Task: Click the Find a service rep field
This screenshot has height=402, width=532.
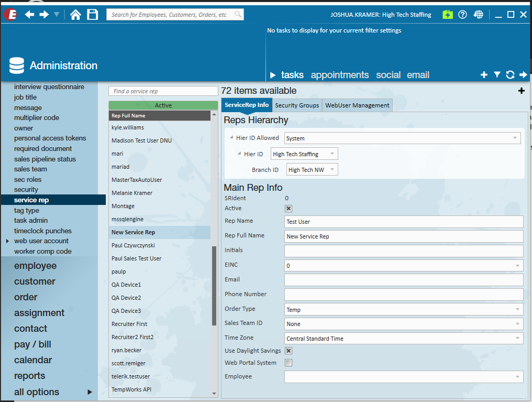Action: click(163, 91)
